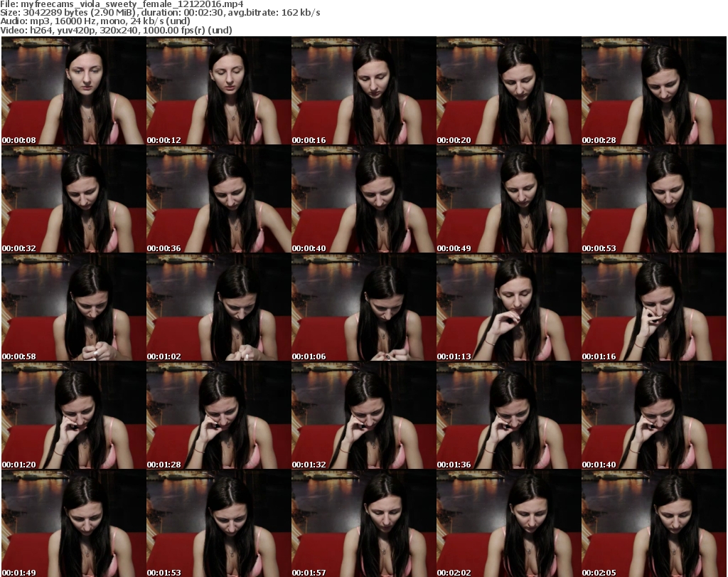Pick the thumbnail frame at 00:01:13
This screenshot has height=577, width=728.
coord(509,307)
